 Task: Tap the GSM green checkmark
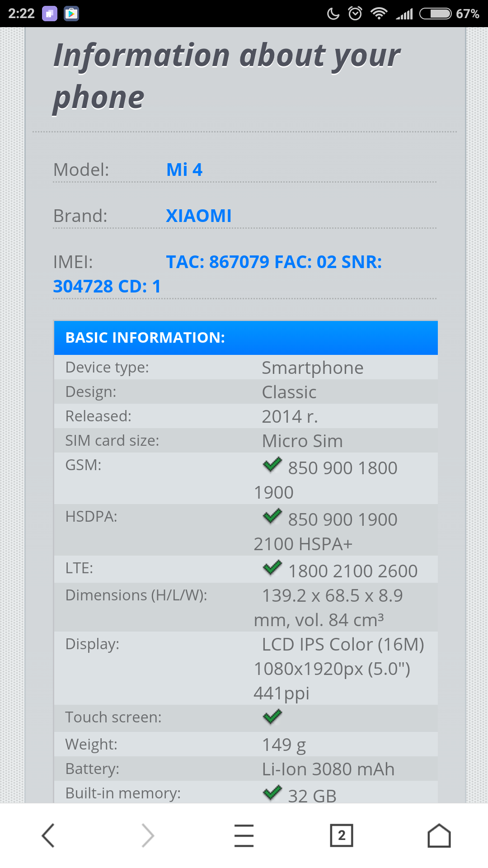tap(272, 465)
